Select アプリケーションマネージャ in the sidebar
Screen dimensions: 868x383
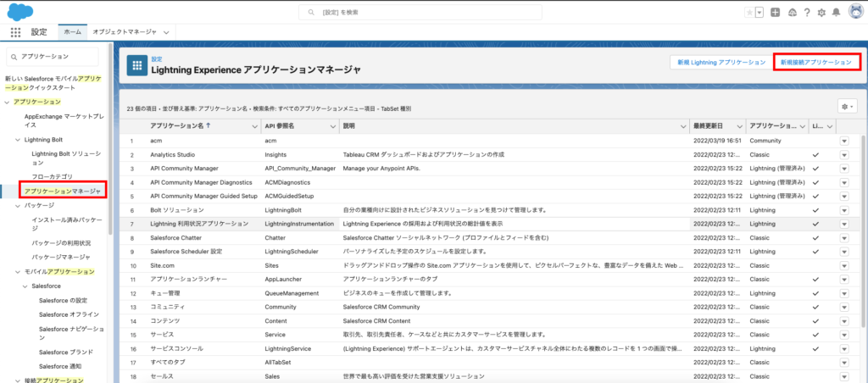[63, 191]
